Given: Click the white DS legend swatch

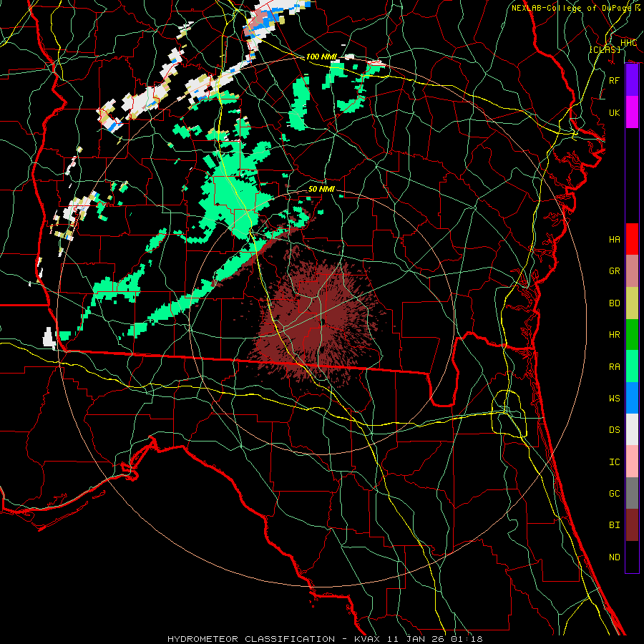Looking at the screenshot, I should coord(632,429).
